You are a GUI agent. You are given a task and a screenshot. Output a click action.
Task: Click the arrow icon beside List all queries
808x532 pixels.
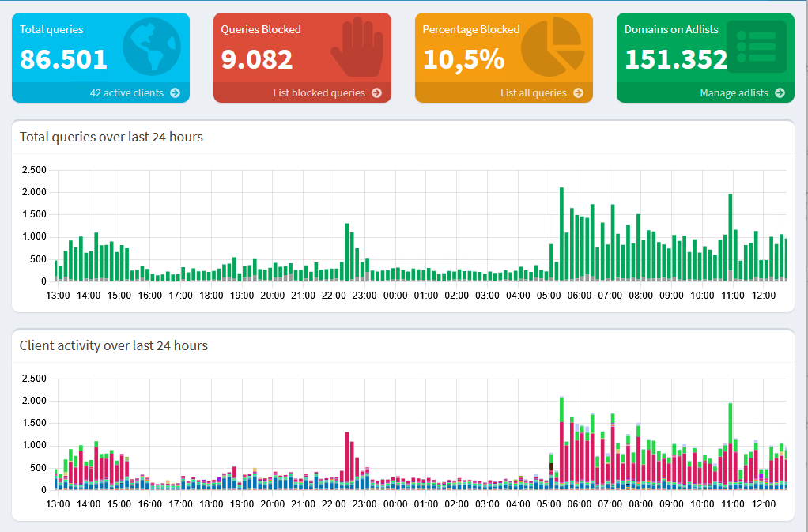coord(578,92)
